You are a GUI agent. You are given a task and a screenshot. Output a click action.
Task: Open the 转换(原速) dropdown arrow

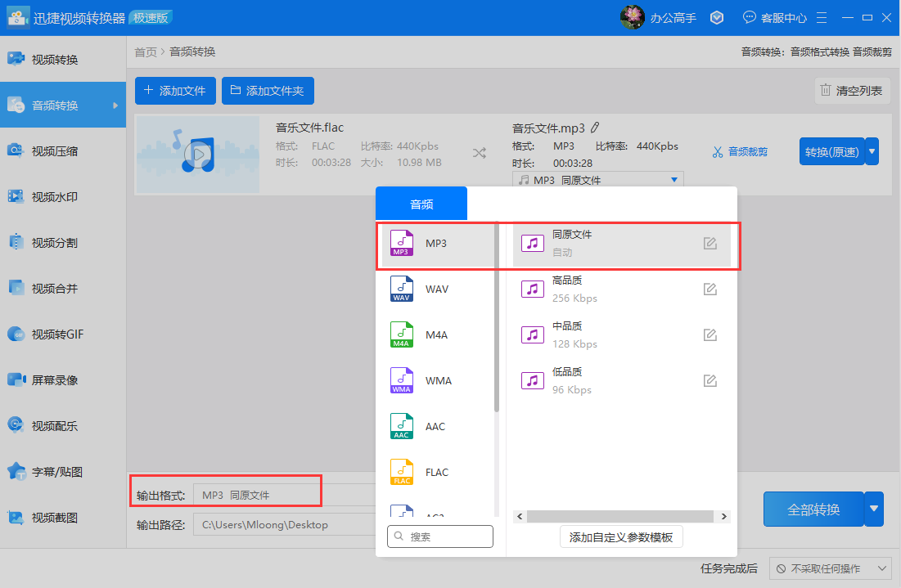(x=872, y=151)
